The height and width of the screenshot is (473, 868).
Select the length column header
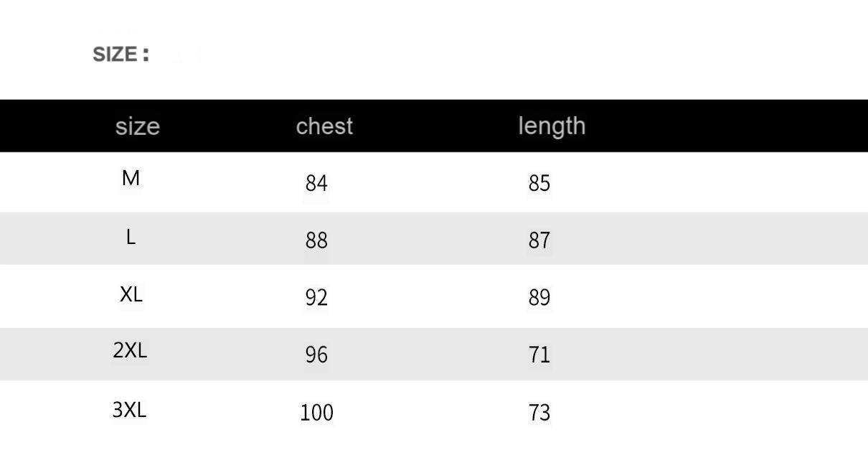tap(552, 126)
